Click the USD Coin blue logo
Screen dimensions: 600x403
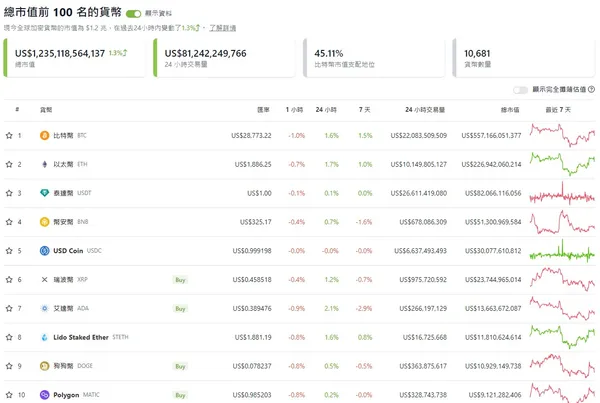(x=45, y=251)
